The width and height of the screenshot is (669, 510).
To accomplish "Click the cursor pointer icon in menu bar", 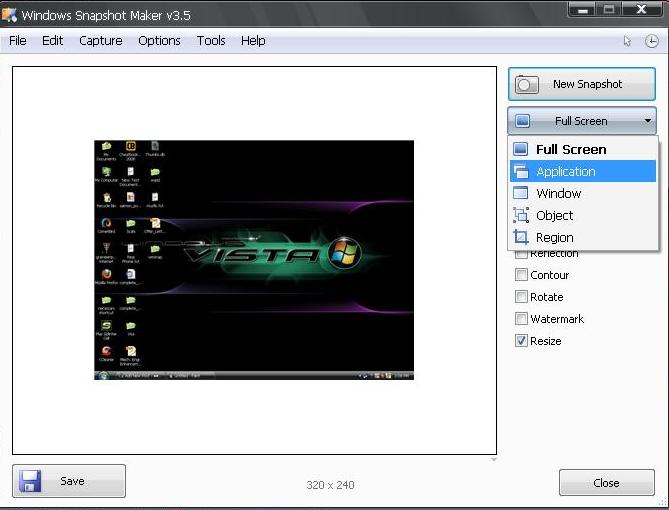I will pos(627,41).
